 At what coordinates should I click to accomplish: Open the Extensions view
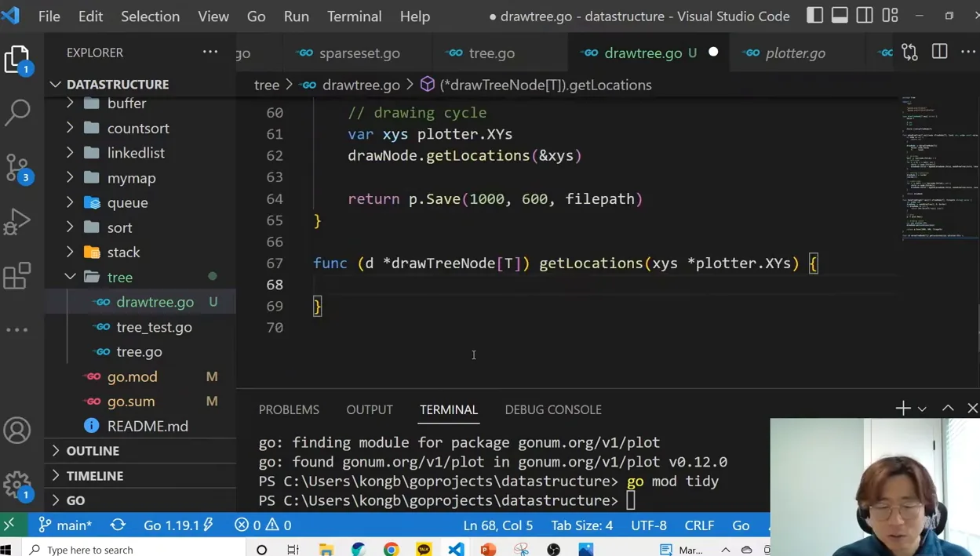pos(17,276)
